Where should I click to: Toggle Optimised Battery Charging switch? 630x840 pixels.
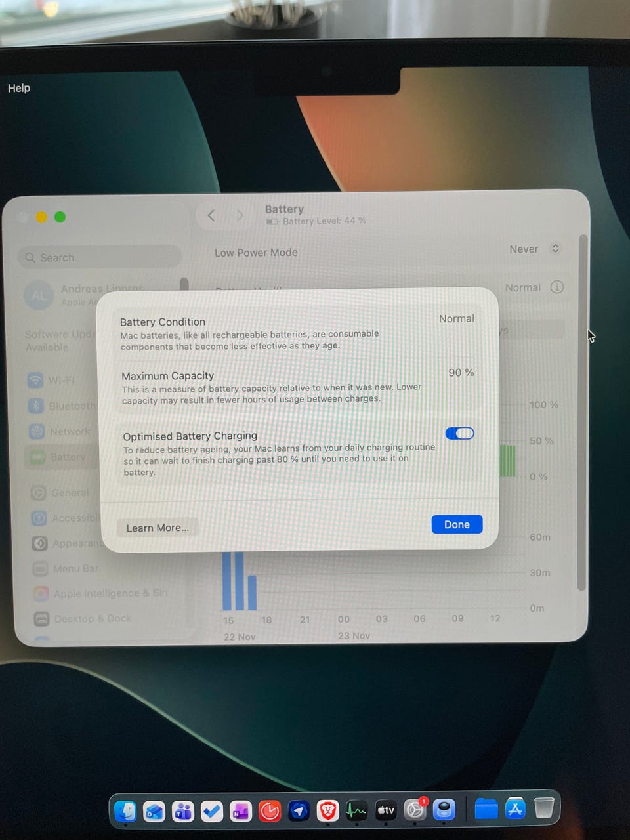point(459,433)
